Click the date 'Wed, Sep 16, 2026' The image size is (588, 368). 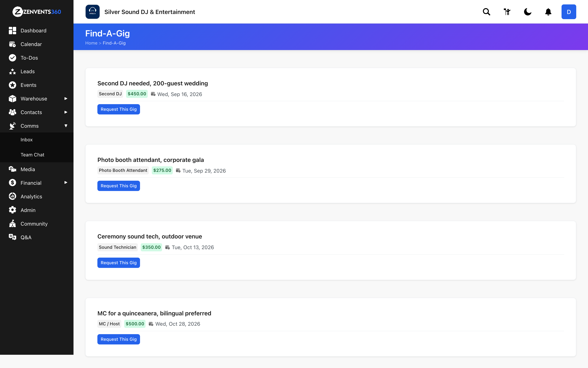180,94
